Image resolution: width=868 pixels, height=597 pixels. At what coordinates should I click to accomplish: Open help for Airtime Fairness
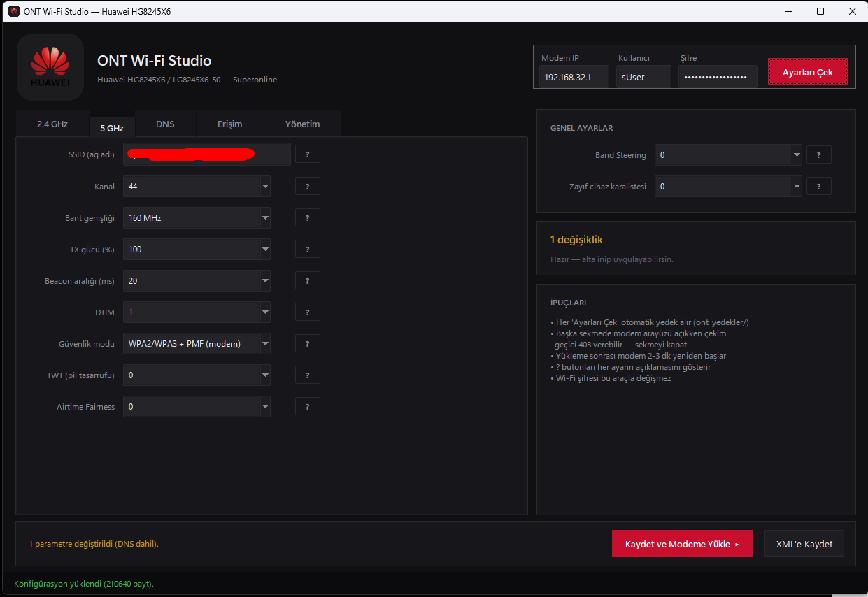(x=308, y=406)
